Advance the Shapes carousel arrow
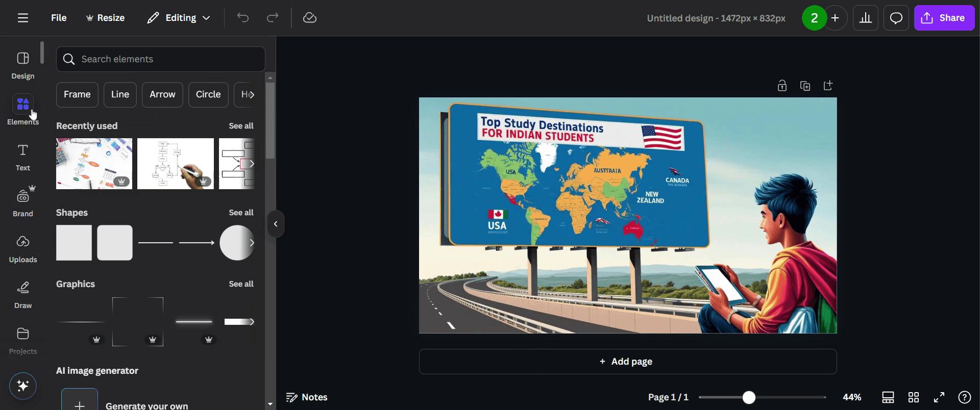Screen dimensions: 980x410 (x=251, y=243)
